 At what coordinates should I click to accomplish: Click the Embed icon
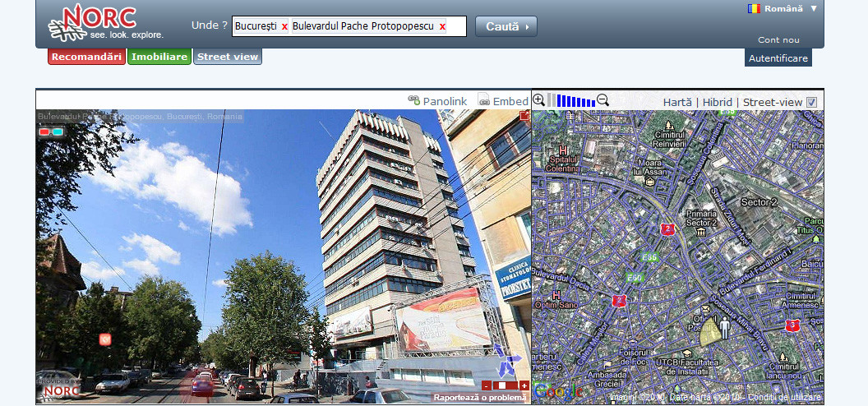484,100
